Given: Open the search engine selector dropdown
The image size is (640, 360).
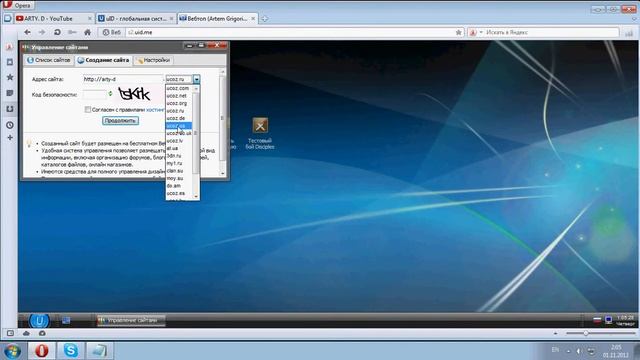Looking at the screenshot, I should point(476,32).
